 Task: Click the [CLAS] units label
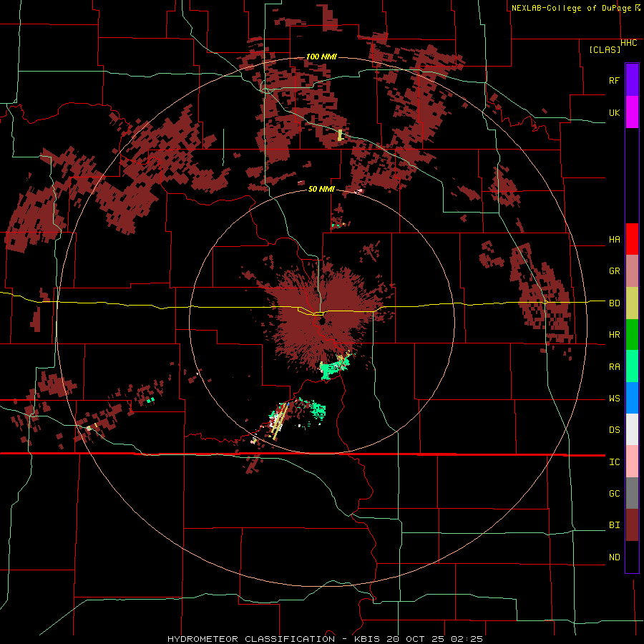(x=605, y=49)
